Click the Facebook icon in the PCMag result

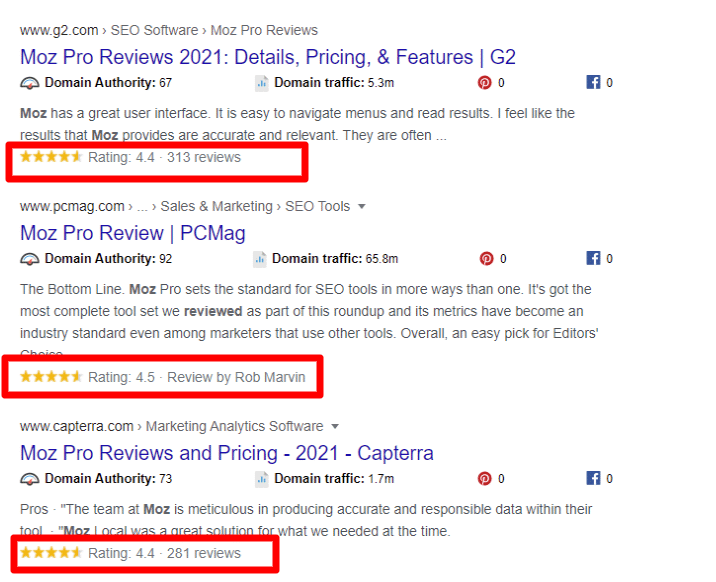click(593, 258)
